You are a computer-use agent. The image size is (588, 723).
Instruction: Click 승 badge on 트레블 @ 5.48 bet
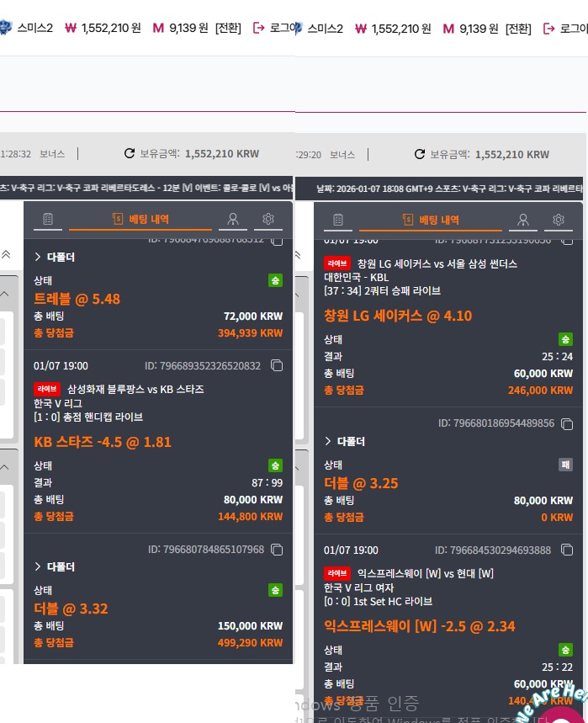[x=276, y=280]
